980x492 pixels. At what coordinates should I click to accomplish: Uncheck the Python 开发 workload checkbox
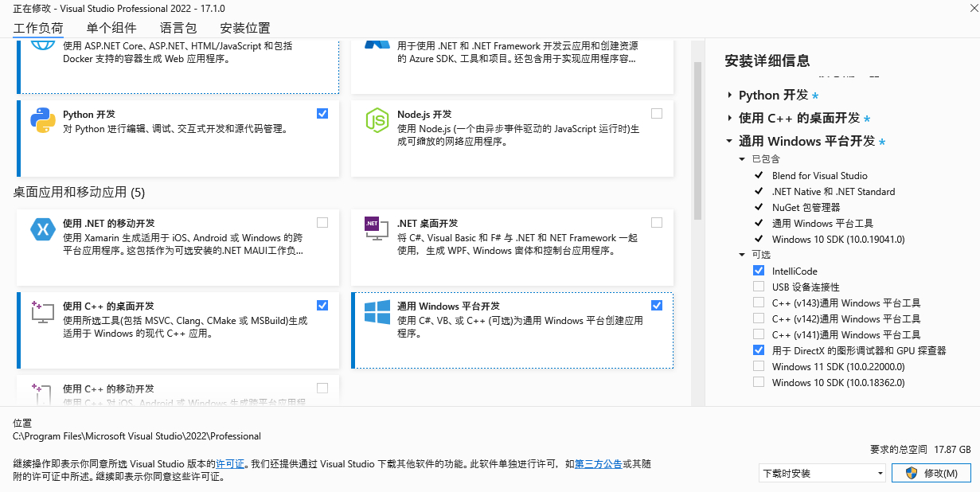tap(322, 114)
